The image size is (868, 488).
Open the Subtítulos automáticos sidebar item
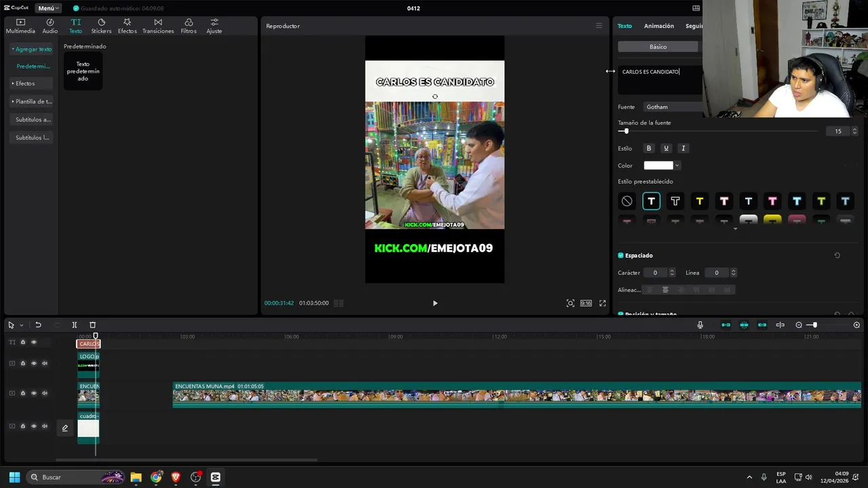click(33, 120)
